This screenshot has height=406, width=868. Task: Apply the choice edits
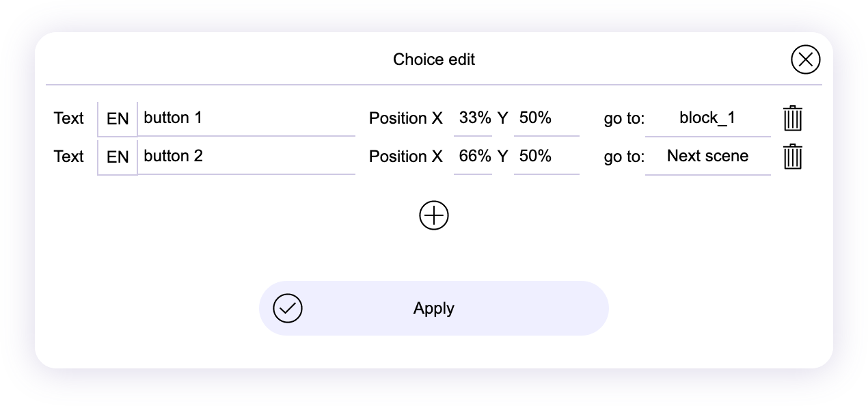[x=433, y=308]
